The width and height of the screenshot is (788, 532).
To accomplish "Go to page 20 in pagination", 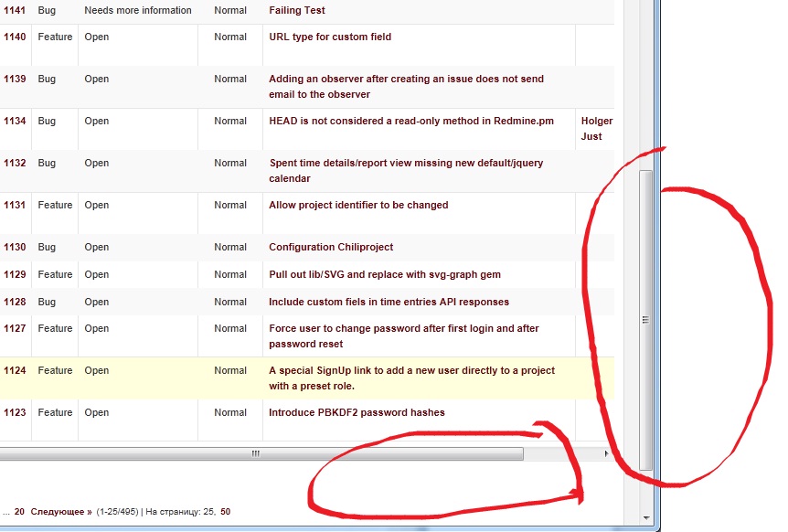I will tap(19, 511).
